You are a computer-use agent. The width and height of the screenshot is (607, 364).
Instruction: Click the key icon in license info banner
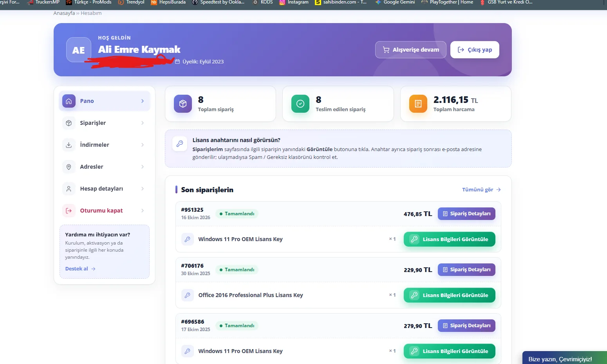tap(180, 144)
